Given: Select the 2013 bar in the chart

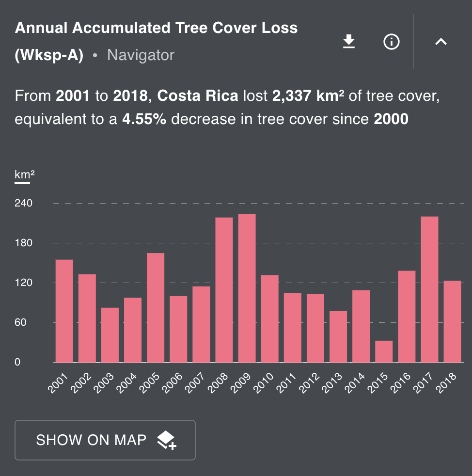Looking at the screenshot, I should point(338,337).
